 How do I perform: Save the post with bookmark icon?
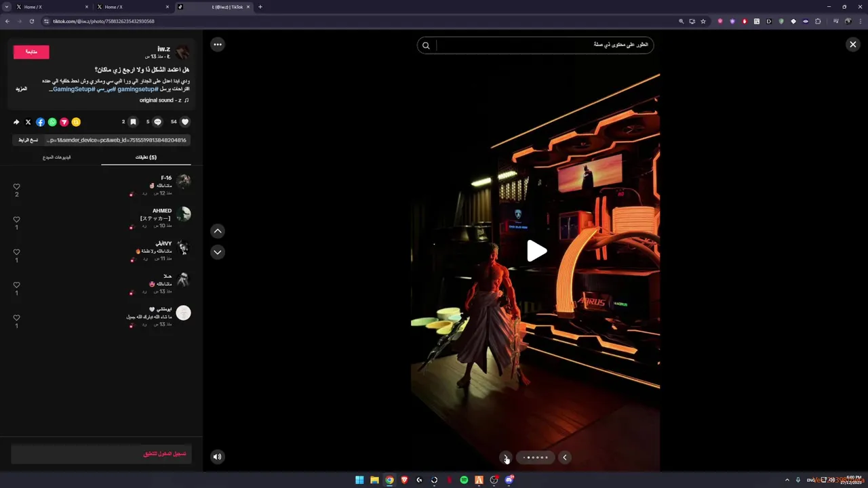pyautogui.click(x=134, y=122)
